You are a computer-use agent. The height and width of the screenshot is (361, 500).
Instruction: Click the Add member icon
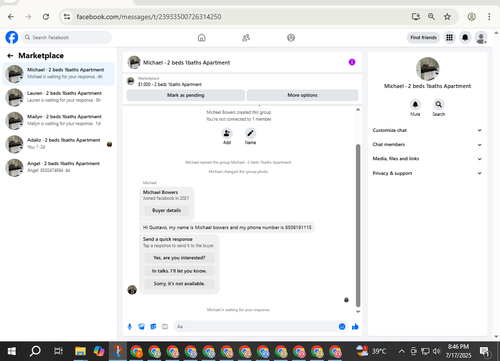(x=227, y=133)
